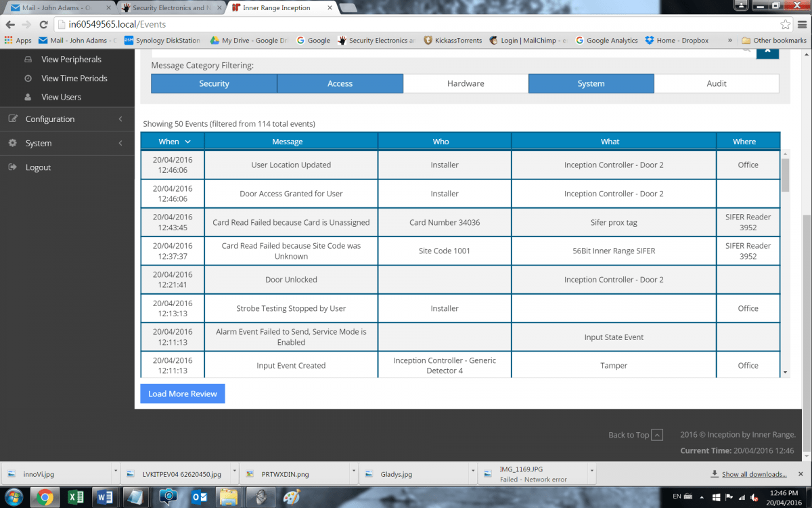Bookmark this page using the star icon

point(785,24)
